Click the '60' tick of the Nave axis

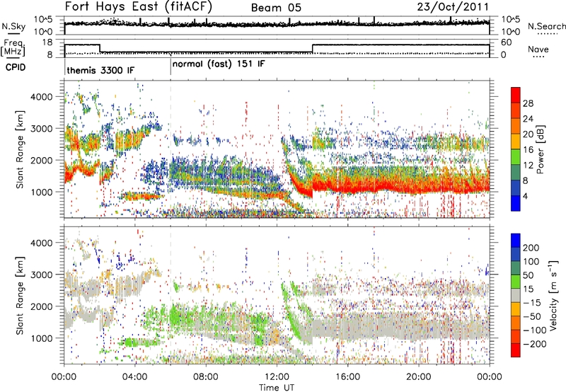click(x=507, y=42)
